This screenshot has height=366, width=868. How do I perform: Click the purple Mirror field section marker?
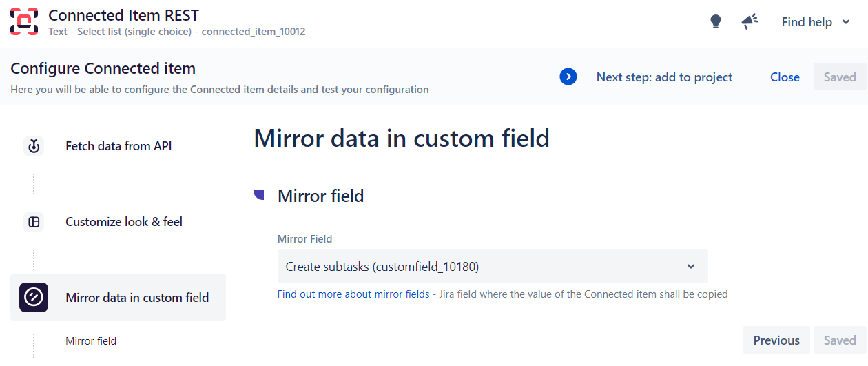[x=259, y=196]
